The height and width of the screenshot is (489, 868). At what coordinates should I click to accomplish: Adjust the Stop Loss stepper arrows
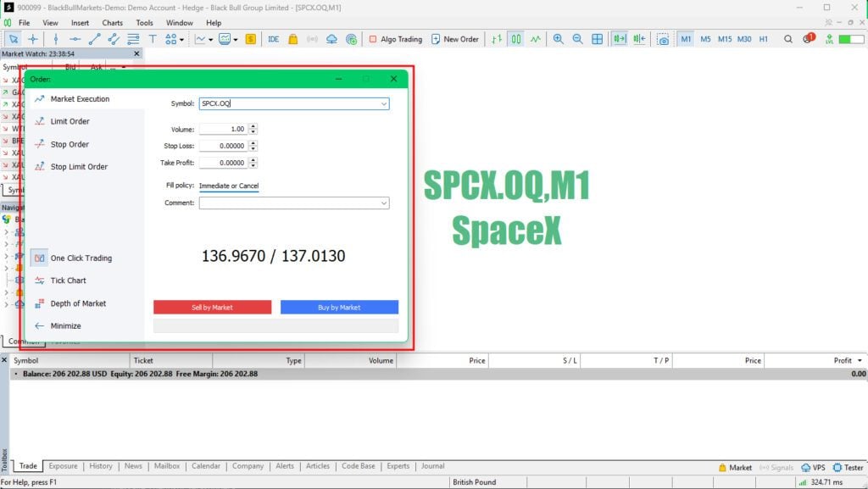point(253,146)
